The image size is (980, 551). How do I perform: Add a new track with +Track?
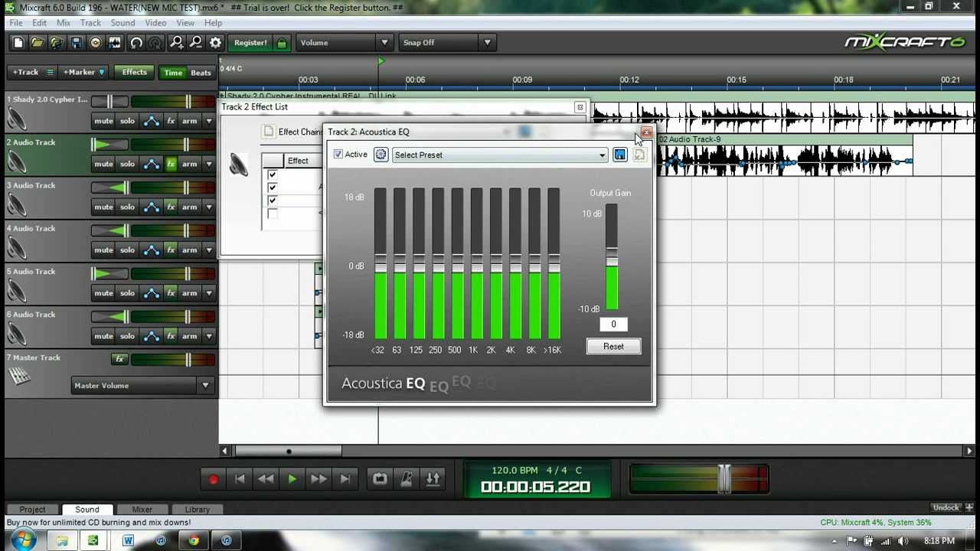coord(25,73)
